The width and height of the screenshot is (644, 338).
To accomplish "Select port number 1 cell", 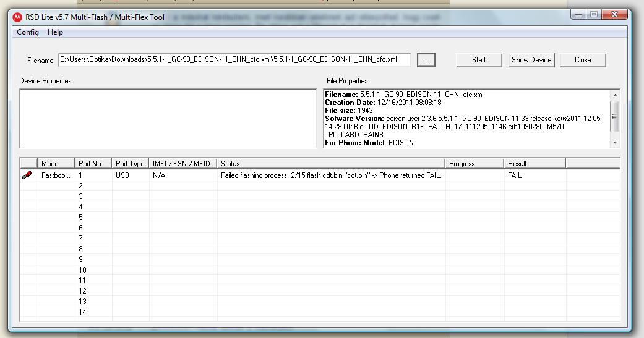I will point(93,175).
